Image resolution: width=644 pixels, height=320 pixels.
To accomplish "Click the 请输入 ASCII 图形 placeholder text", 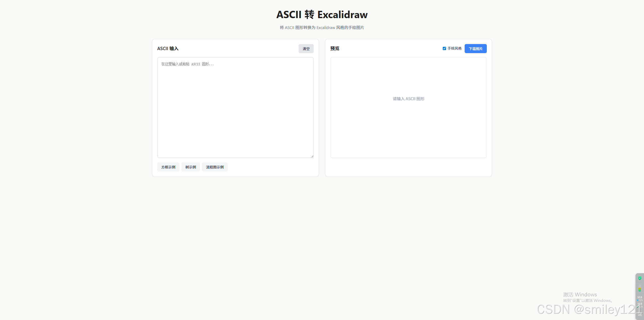I will coord(408,99).
